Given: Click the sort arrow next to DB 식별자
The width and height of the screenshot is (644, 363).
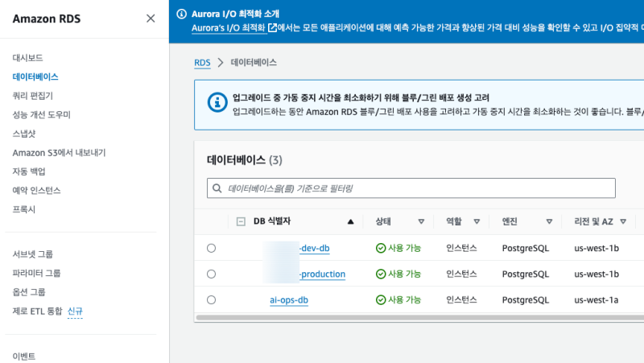Looking at the screenshot, I should (350, 221).
